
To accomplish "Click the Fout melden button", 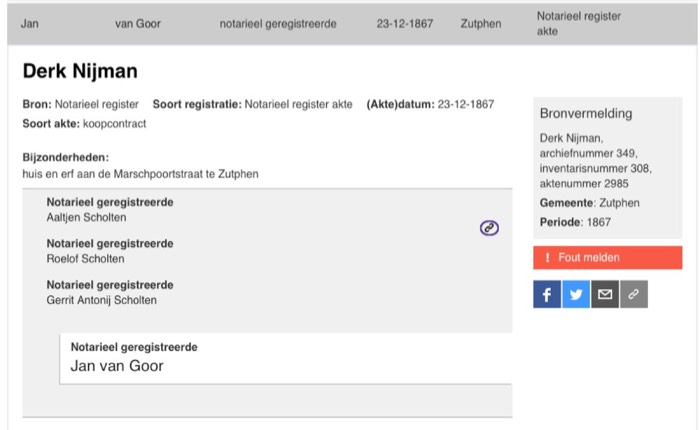I will pyautogui.click(x=608, y=258).
